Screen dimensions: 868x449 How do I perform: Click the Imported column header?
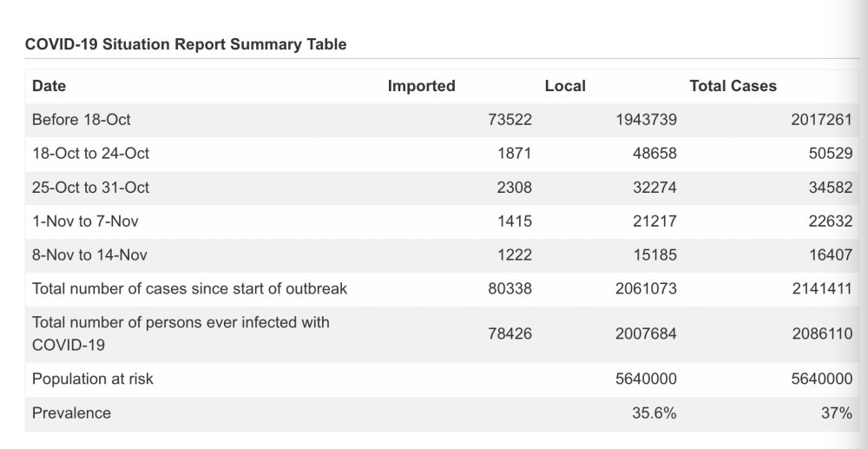(x=421, y=86)
